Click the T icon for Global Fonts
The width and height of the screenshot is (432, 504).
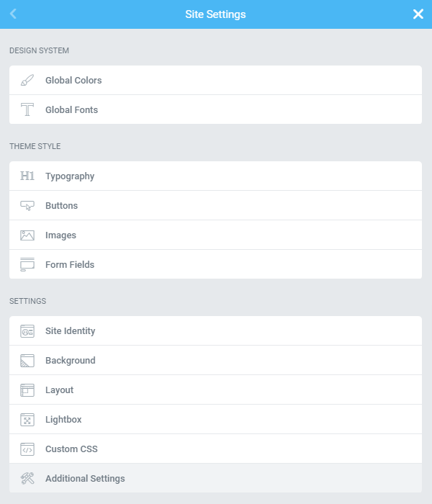27,109
